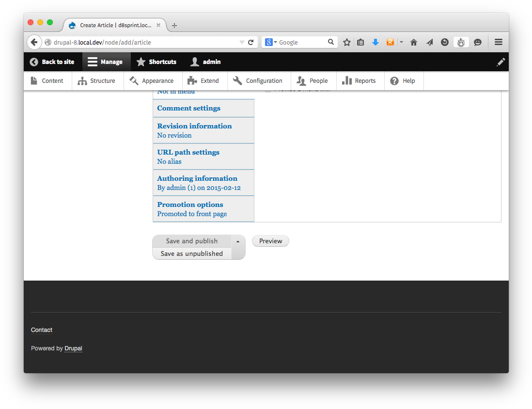Screen dimensions: 532x409
Task: Follow the Contact footer link
Action: pos(41,330)
